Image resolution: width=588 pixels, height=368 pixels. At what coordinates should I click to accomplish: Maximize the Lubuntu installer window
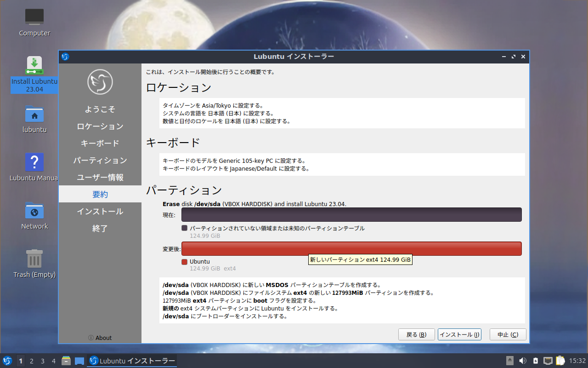(514, 57)
